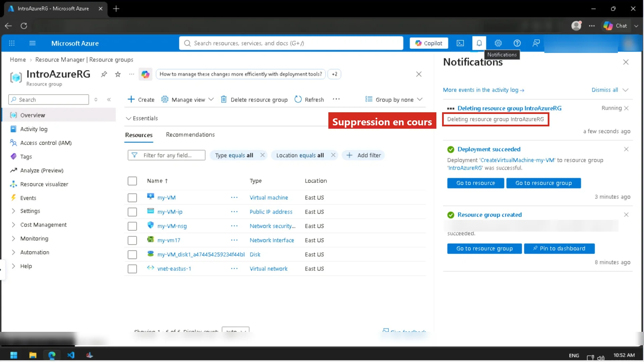
Task: Launch Cloud Shell from the top bar
Action: point(461,43)
